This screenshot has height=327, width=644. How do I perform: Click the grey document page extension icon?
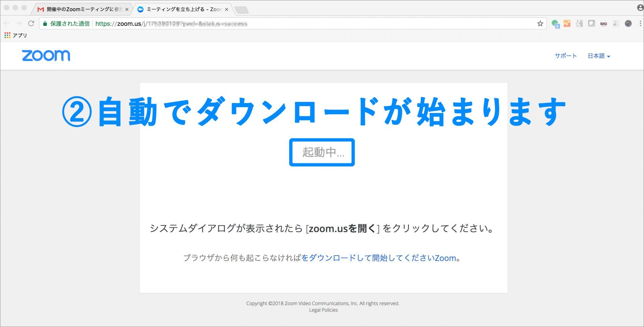[x=616, y=23]
